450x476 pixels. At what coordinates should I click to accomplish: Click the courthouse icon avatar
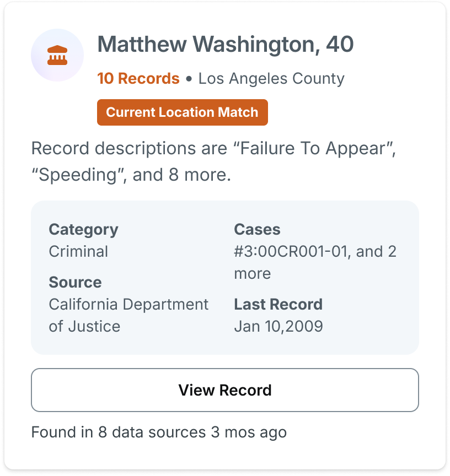point(57,55)
